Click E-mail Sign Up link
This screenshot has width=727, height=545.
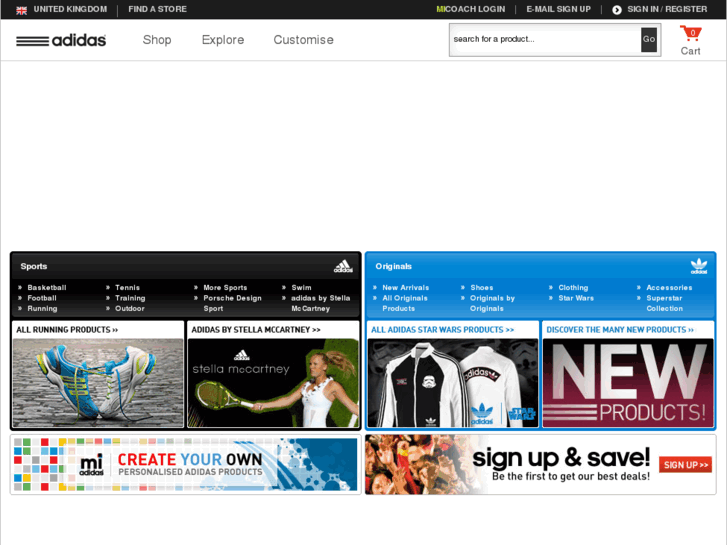(558, 9)
